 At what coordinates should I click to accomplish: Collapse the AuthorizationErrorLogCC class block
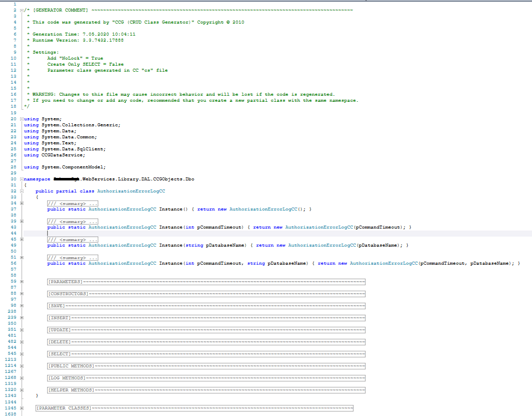[x=22, y=191]
